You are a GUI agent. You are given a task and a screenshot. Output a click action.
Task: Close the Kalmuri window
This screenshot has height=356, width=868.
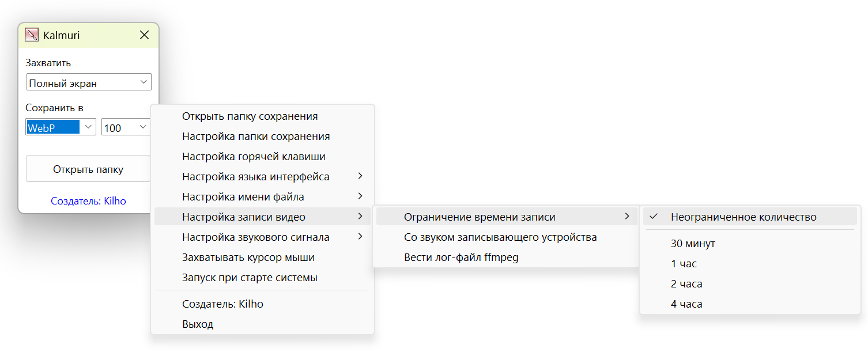[145, 35]
